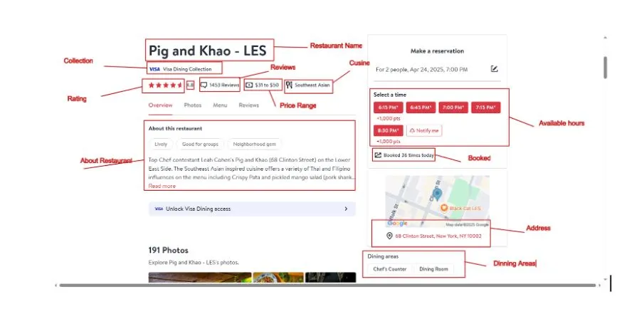Click the Unlock Visa Dining access banner text

[x=198, y=209]
